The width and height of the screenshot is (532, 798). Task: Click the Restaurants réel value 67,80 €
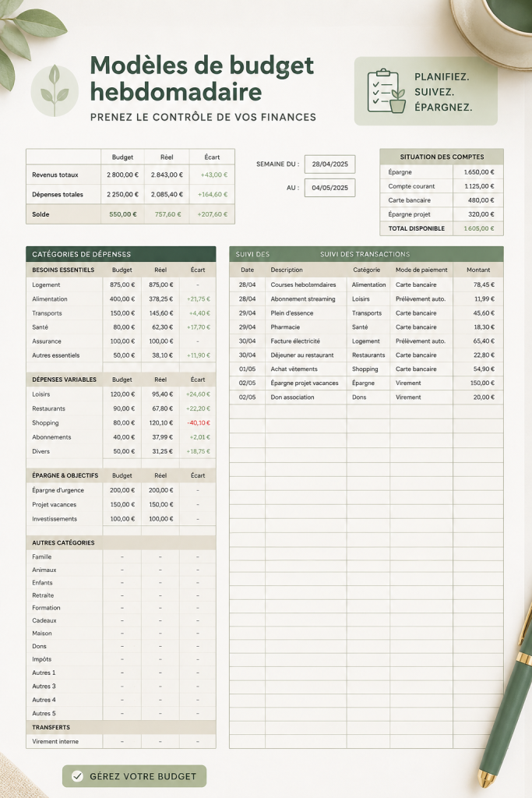[162, 408]
